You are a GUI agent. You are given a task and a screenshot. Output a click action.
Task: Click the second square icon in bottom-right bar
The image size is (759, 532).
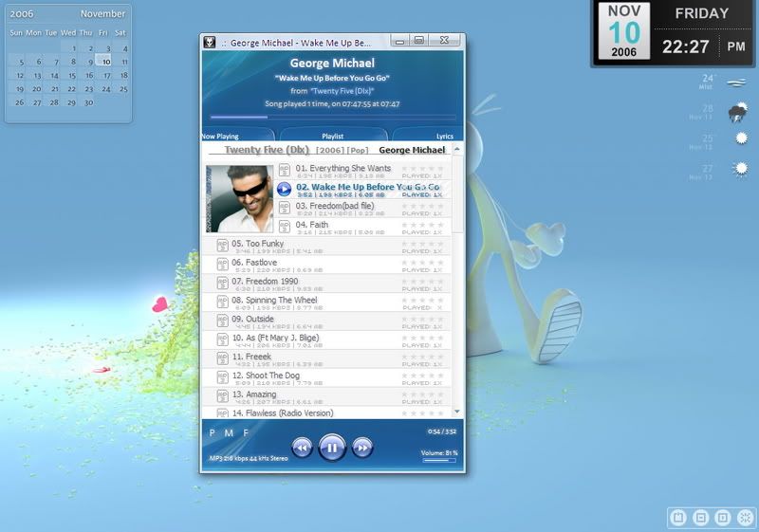pyautogui.click(x=700, y=518)
